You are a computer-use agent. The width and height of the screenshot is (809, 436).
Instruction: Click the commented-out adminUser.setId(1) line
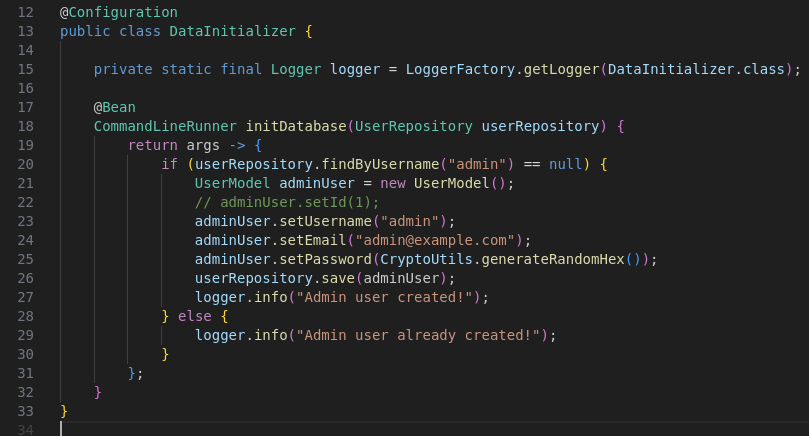point(287,202)
